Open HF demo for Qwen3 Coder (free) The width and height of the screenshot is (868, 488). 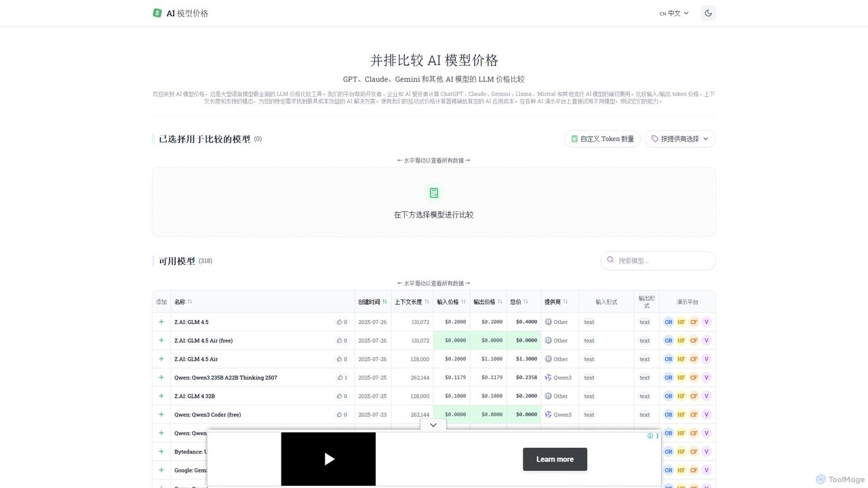682,414
